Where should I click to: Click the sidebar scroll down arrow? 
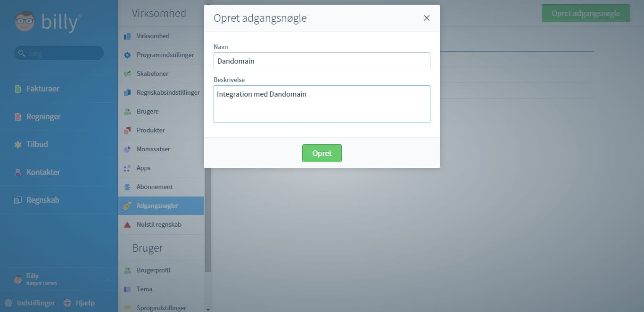(x=208, y=309)
